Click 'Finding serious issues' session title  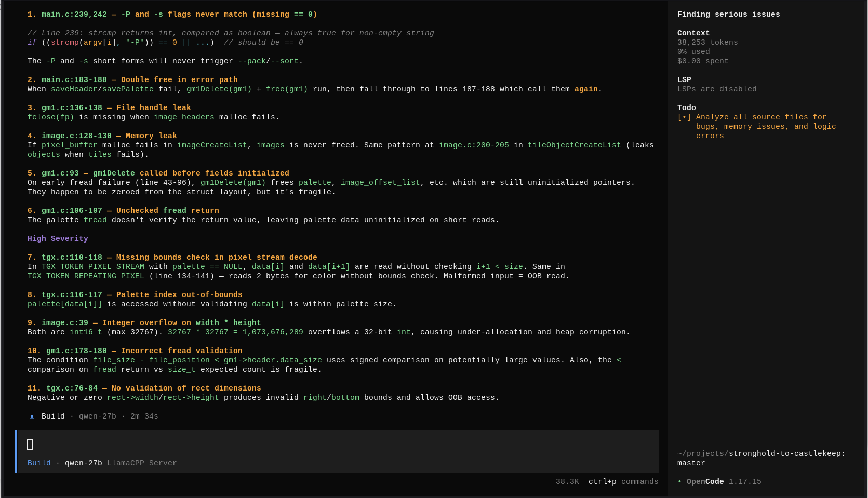729,15
